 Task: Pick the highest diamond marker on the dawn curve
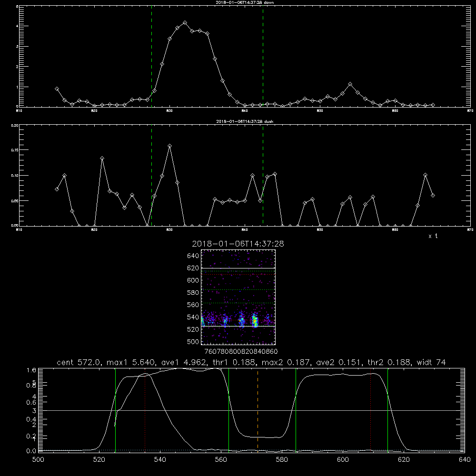tap(185, 23)
